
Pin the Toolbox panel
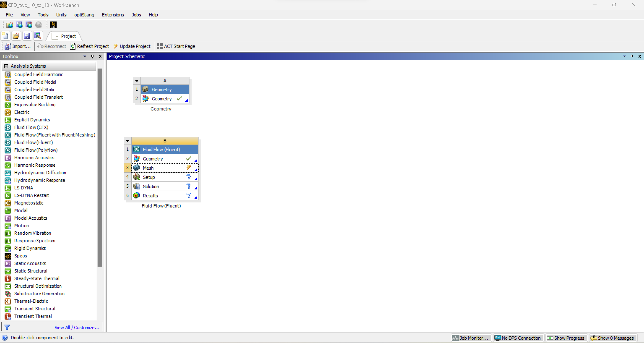pyautogui.click(x=93, y=56)
